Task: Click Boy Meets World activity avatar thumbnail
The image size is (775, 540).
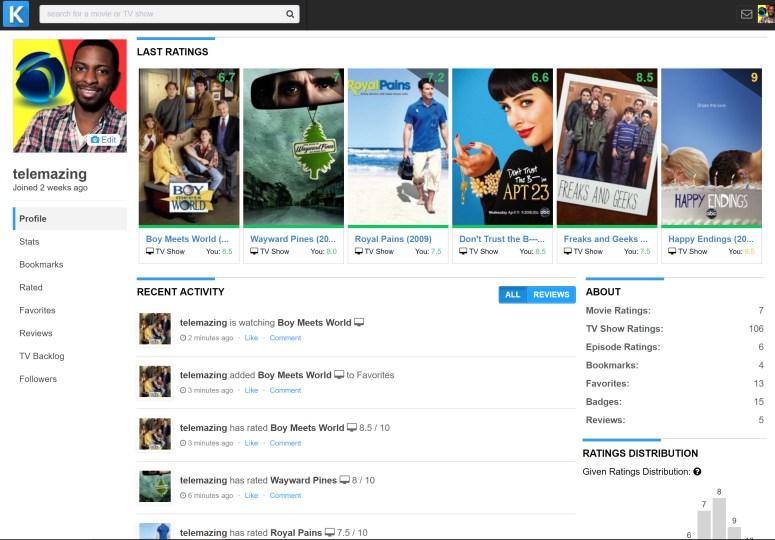Action: 155,329
